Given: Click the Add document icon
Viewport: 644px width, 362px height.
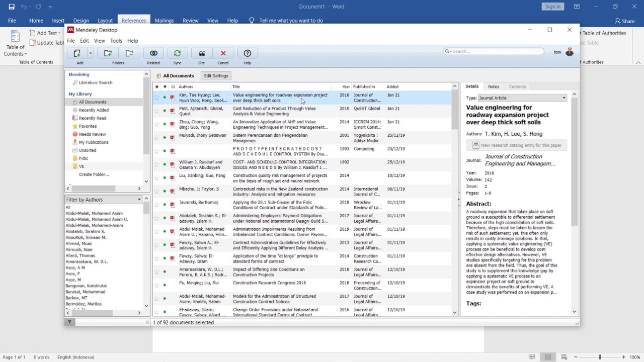Looking at the screenshot, I should coord(77,53).
